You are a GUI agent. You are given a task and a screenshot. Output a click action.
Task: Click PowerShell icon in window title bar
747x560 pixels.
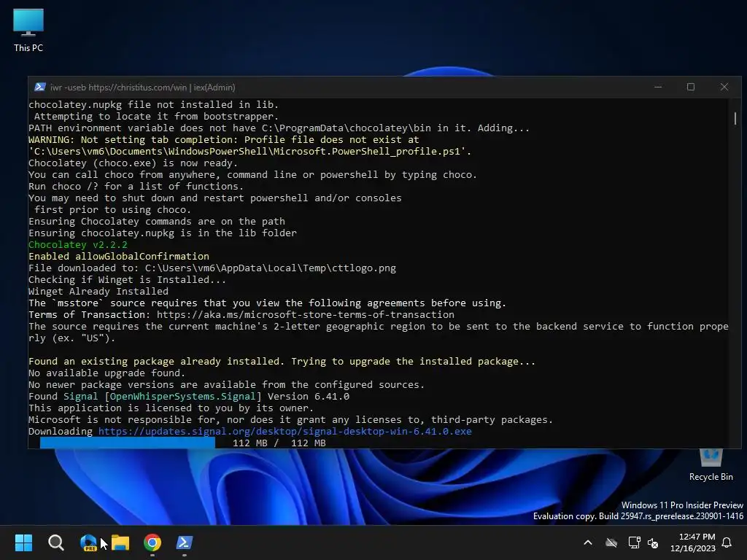point(40,87)
